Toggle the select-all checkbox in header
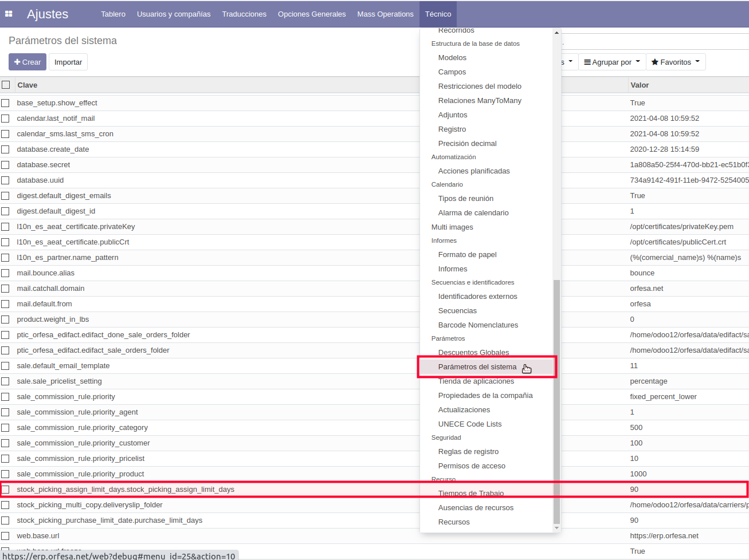This screenshot has height=560, width=749. [6, 85]
